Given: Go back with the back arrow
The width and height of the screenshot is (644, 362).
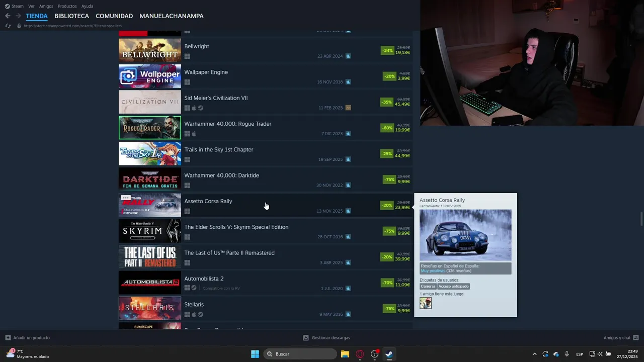Looking at the screenshot, I should coord(8,16).
